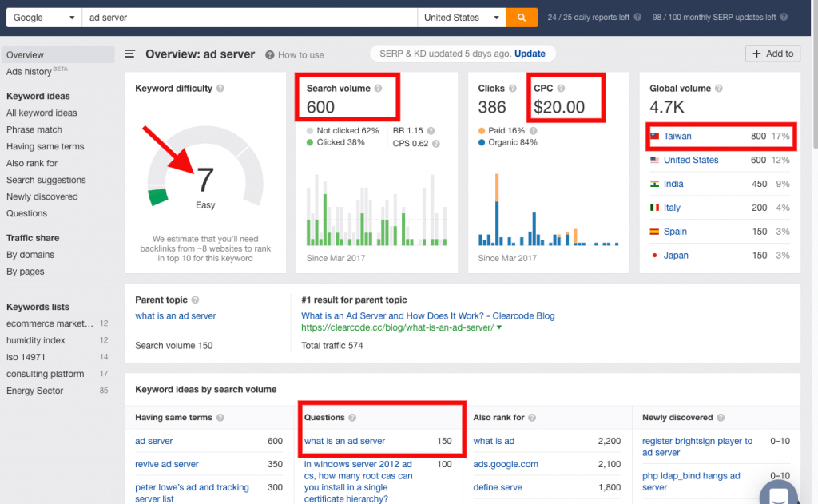This screenshot has height=504, width=818.
Task: Click help icon next to Parent topic
Action: pos(195,300)
